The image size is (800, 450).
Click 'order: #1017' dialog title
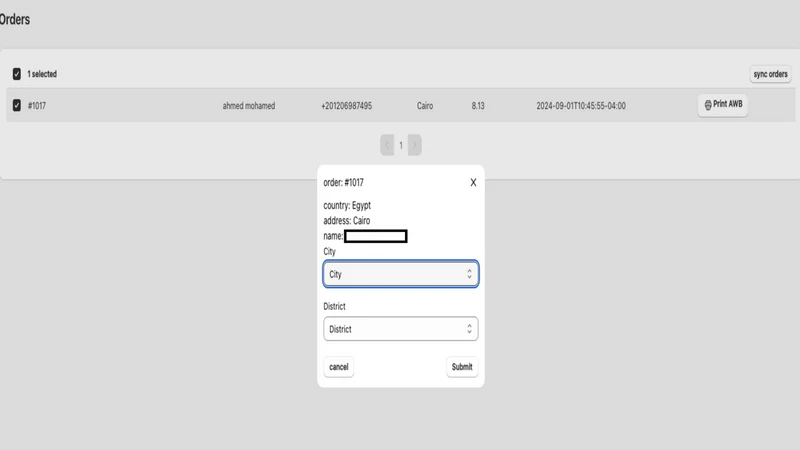point(343,183)
